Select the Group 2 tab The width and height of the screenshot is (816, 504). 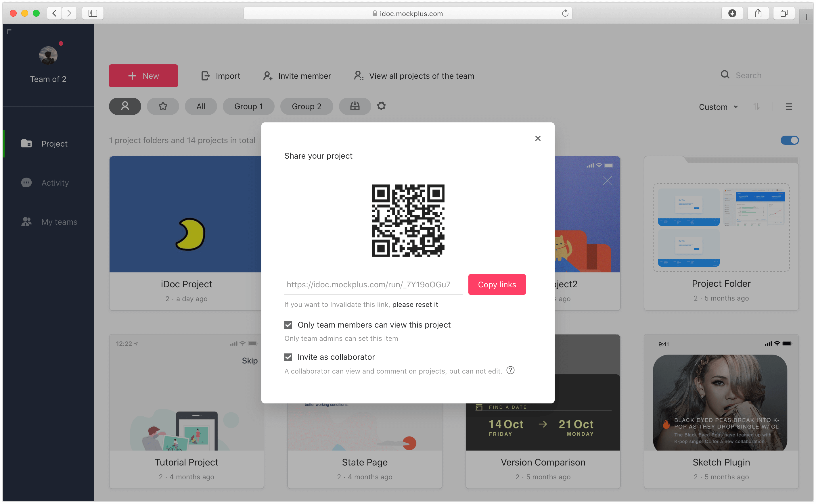pyautogui.click(x=307, y=106)
